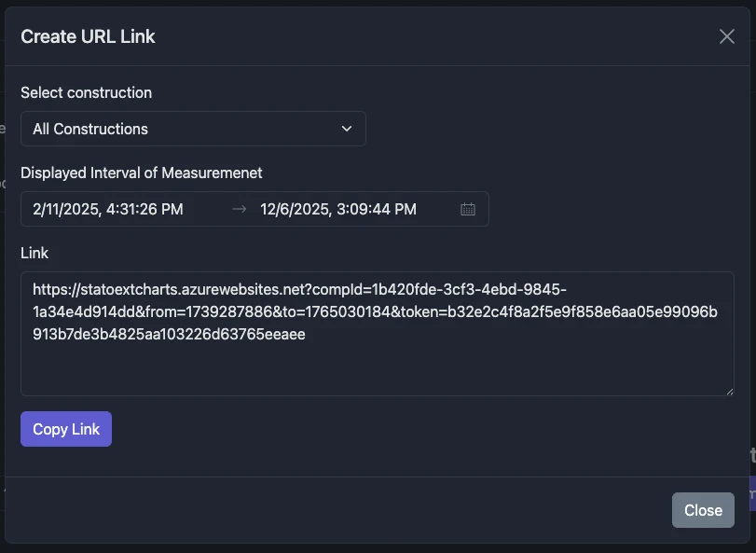Click the X icon in the dialog header

click(x=727, y=36)
